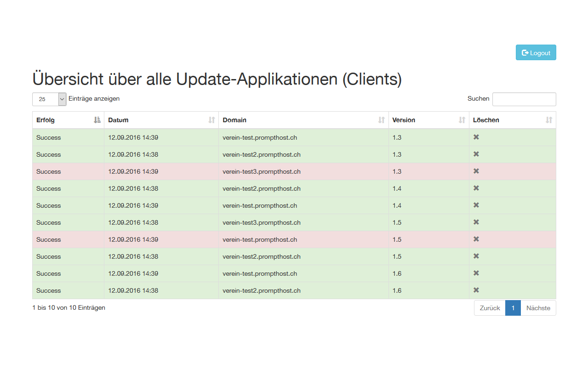Delete the verein-test2.prompthost.ch version 1.5 entry
Image resolution: width=588 pixels, height=392 pixels.
(476, 256)
